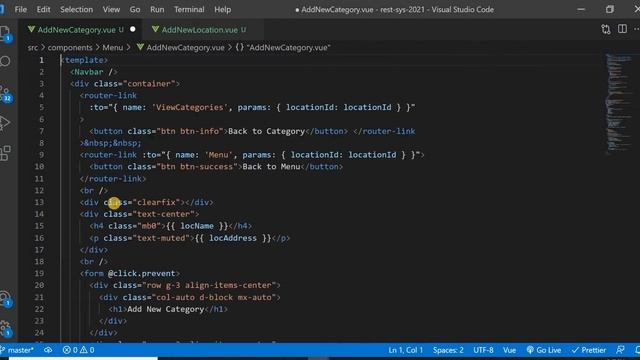Click the unsaved dot on AddNewCategory.vue tab
This screenshot has height=360, width=640.
coord(133,29)
